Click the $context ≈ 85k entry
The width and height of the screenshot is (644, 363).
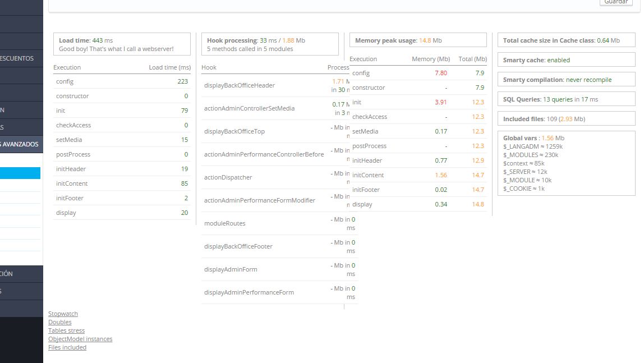(523, 163)
